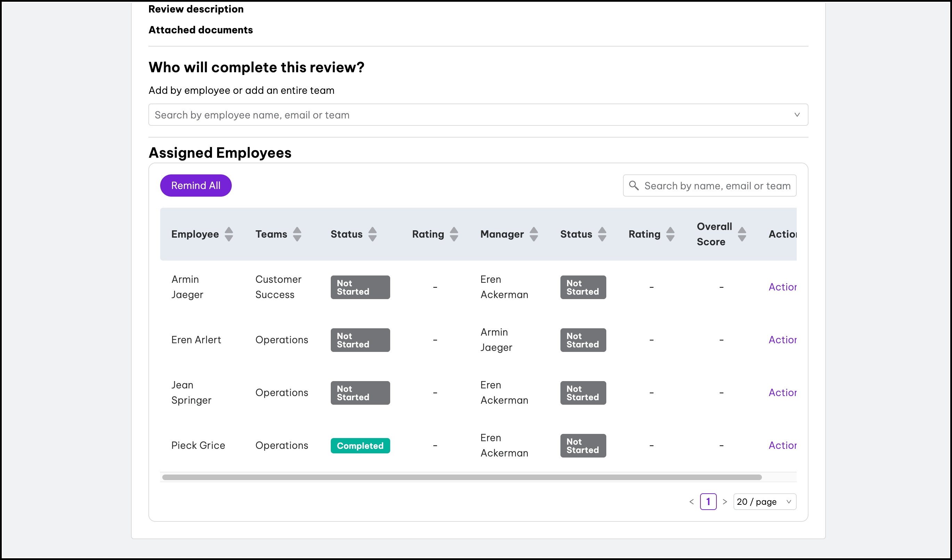Image resolution: width=952 pixels, height=560 pixels.
Task: Select page 1 in pagination
Action: coord(708,502)
